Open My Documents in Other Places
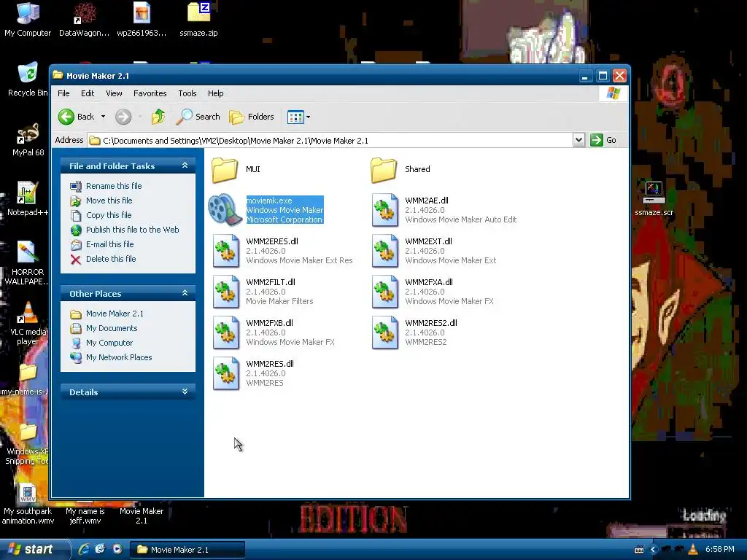This screenshot has width=747, height=560. coord(112,328)
